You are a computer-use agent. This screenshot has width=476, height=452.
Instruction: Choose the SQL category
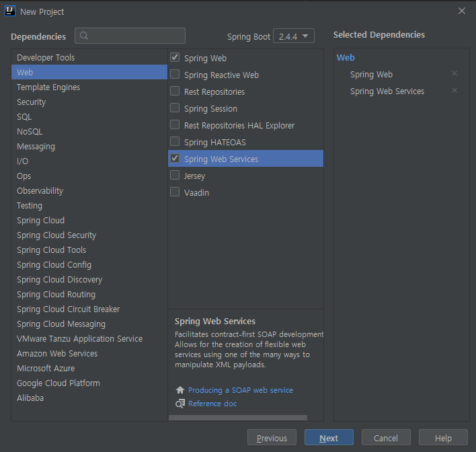point(89,116)
